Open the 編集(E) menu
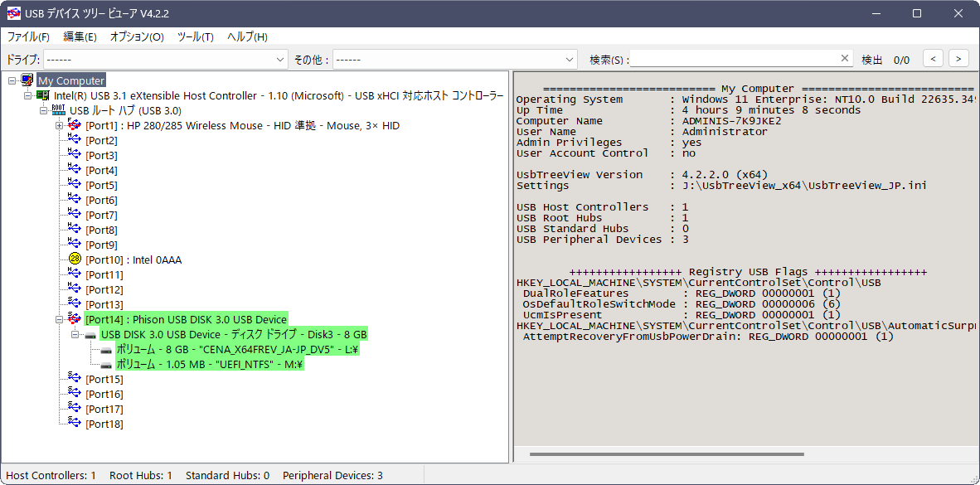This screenshot has width=980, height=485. coord(80,36)
